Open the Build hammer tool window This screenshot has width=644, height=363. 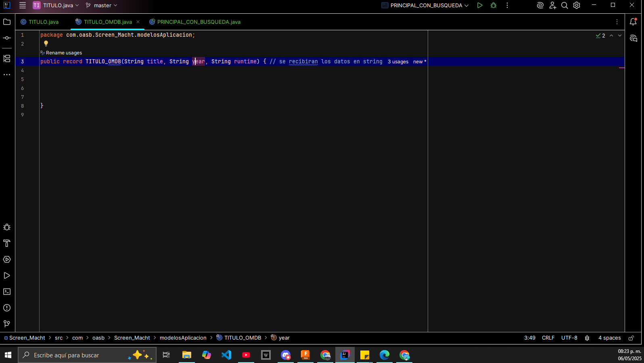(7, 243)
